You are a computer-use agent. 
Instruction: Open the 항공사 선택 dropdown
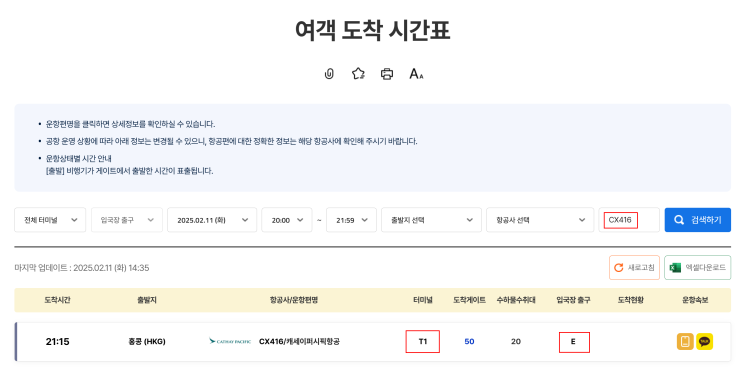(540, 220)
